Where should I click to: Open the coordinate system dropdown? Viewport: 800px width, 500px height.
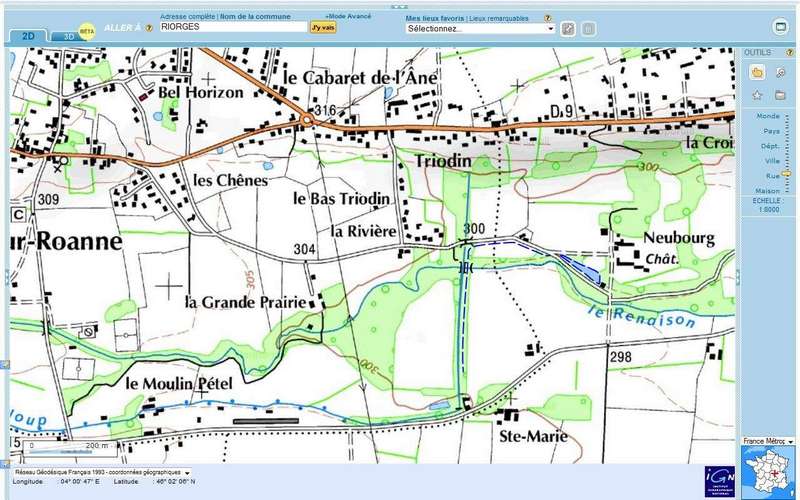tap(186, 472)
